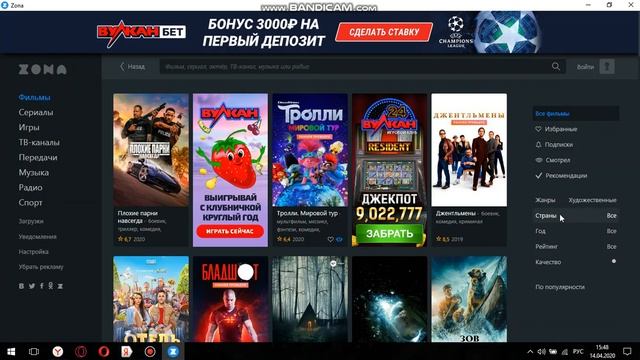Open Windows Start menu
This screenshot has height=360, width=640.
point(11,351)
